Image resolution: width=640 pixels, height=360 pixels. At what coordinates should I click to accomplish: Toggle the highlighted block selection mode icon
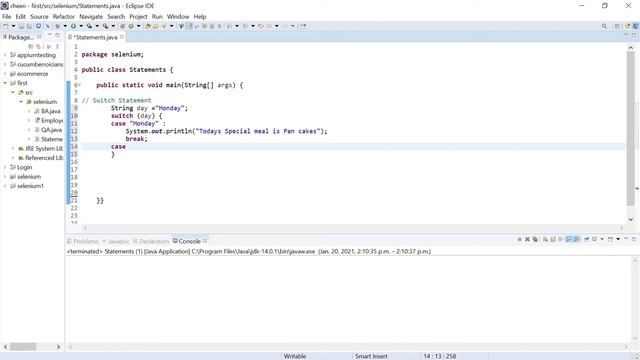click(x=189, y=26)
